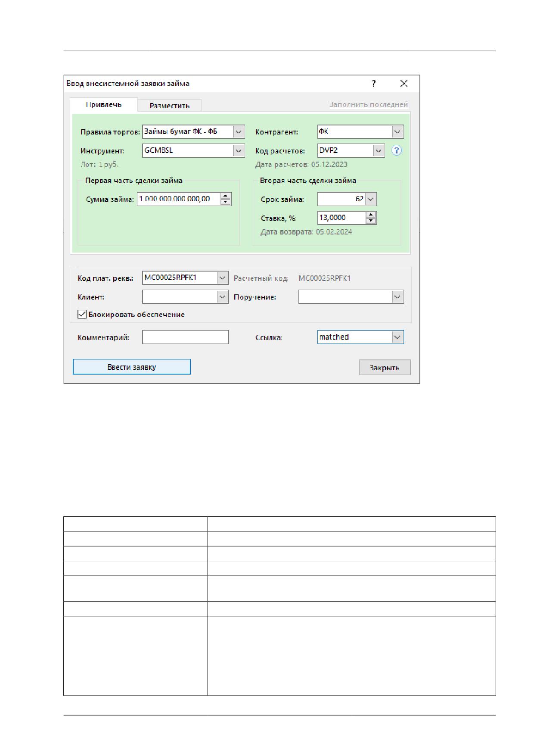
Task: Open the Код плат. рекв. dropdown
Action: pyautogui.click(x=222, y=278)
